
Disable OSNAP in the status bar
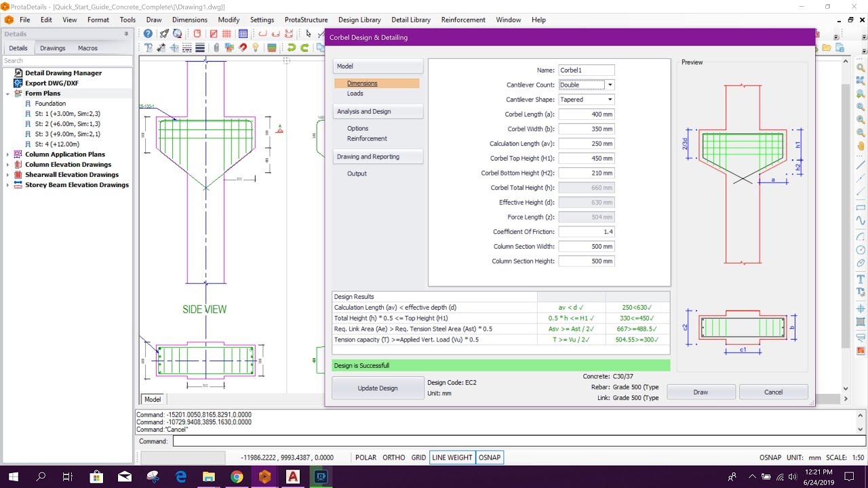(x=490, y=457)
